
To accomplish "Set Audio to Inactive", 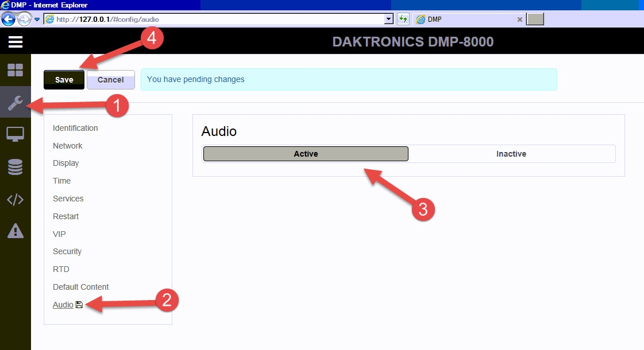I will point(511,154).
